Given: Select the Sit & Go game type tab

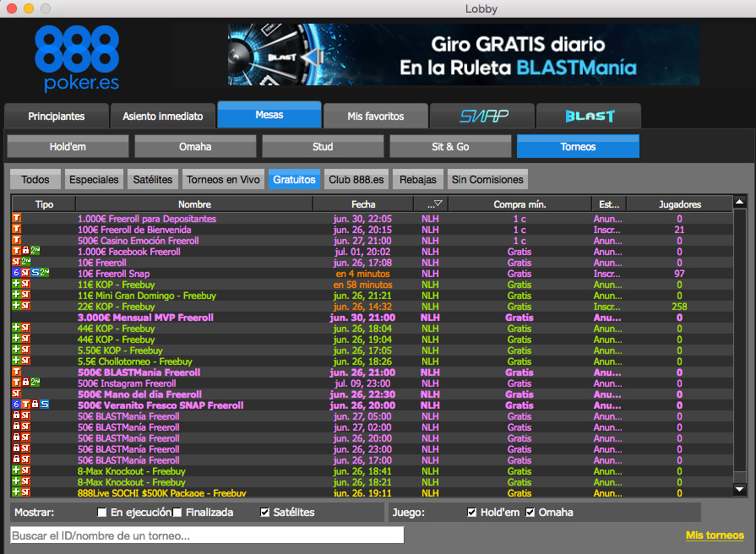Looking at the screenshot, I should tap(450, 147).
